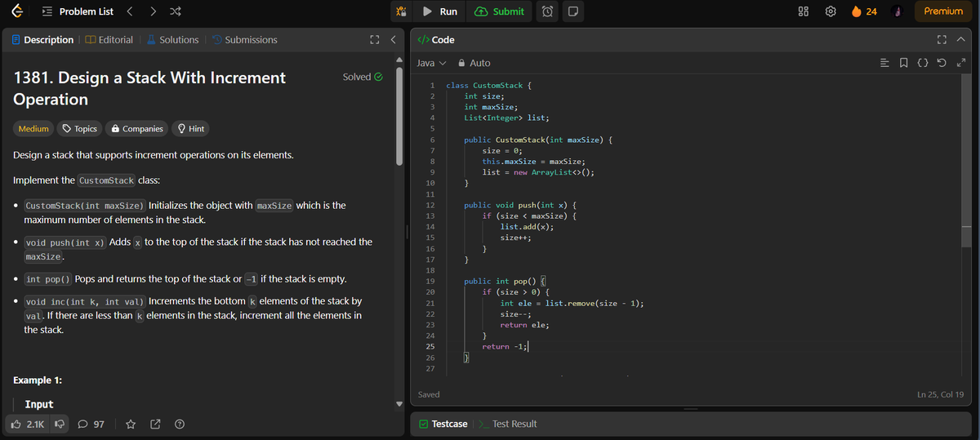Submit the solution
Image resolution: width=980 pixels, height=440 pixels.
point(499,11)
